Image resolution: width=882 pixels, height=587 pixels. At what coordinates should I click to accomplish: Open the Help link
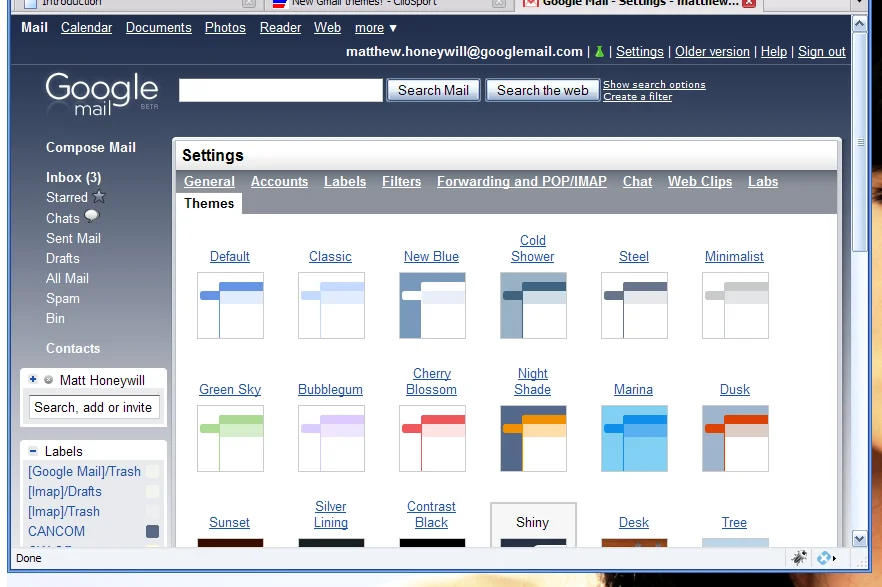pyautogui.click(x=773, y=52)
